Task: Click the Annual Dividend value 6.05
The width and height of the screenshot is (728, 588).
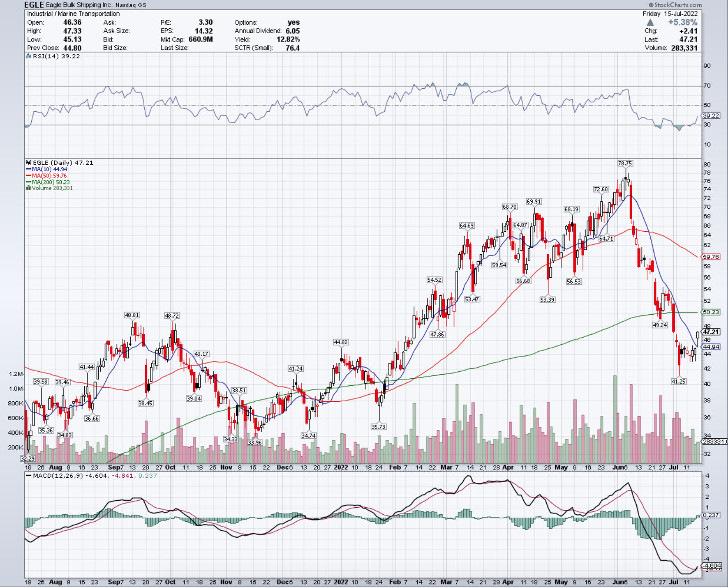Action: click(x=293, y=31)
